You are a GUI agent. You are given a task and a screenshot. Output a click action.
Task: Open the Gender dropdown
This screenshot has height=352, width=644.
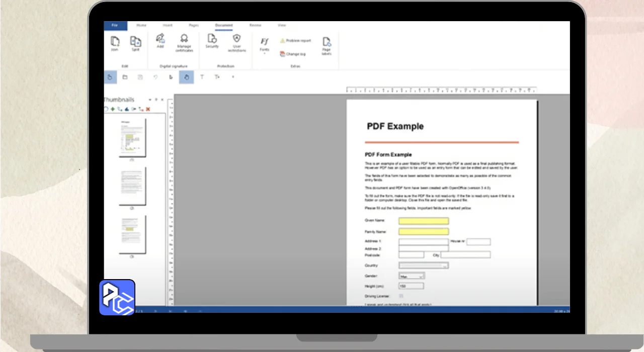coord(412,276)
